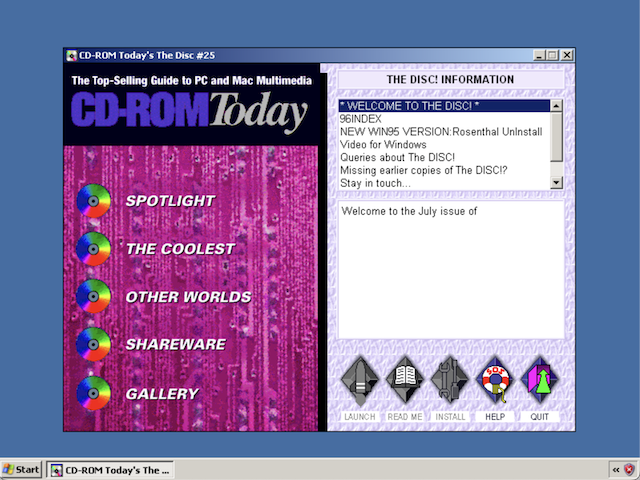The width and height of the screenshot is (640, 480).
Task: Click the rainbow disc icon beside SHAREWARE
Action: [93, 344]
